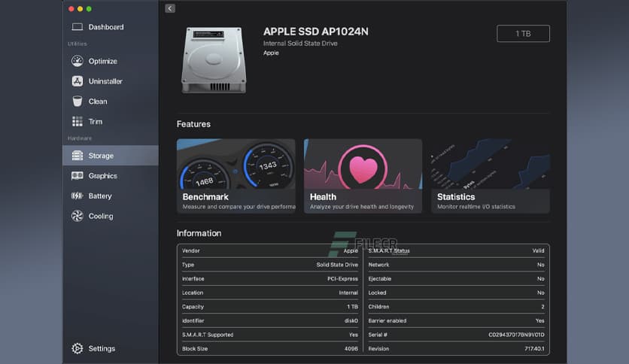Click the Battery charging icon
This screenshot has height=364, width=629.
(x=77, y=196)
